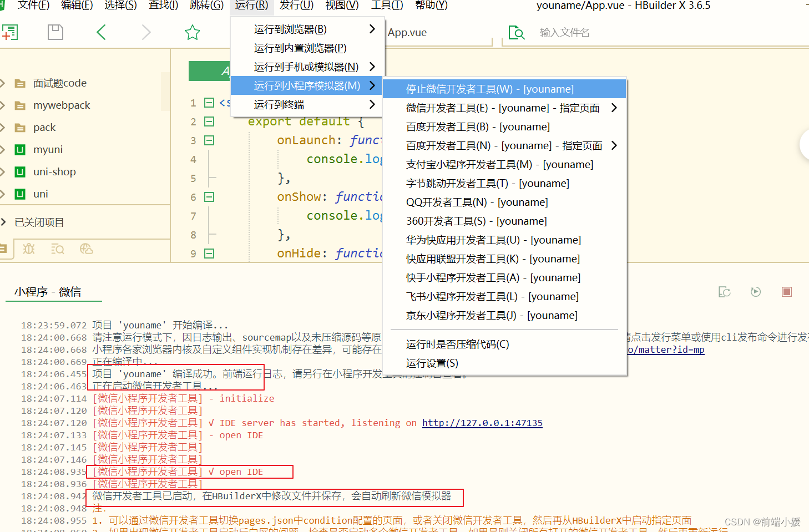The height and width of the screenshot is (532, 809).
Task: Click the list search icon in sidebar
Action: (x=58, y=249)
